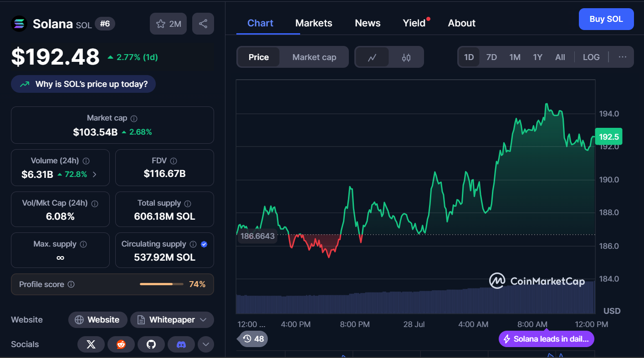Image resolution: width=644 pixels, height=358 pixels.
Task: Click info icon next to FDV
Action: (x=173, y=161)
